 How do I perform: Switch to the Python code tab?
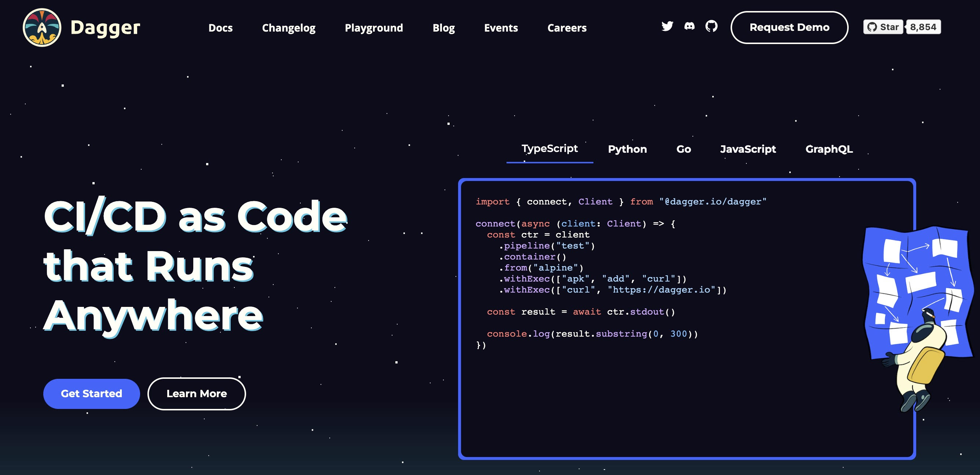627,149
